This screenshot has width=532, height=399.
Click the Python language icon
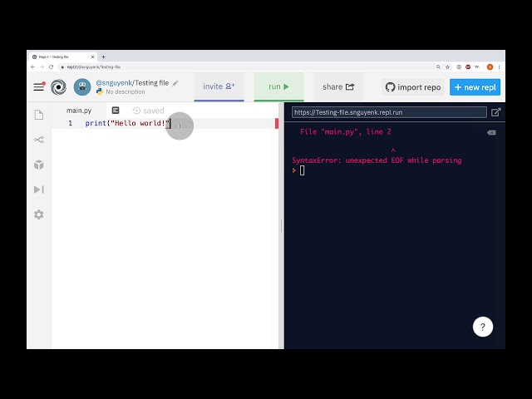tap(100, 91)
